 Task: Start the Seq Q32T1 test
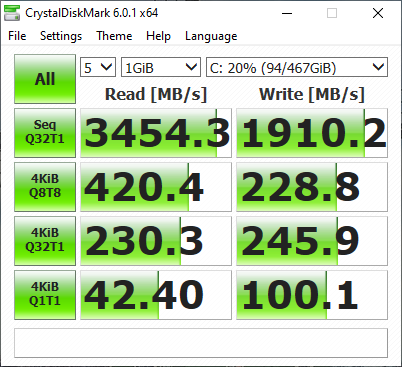[45, 133]
